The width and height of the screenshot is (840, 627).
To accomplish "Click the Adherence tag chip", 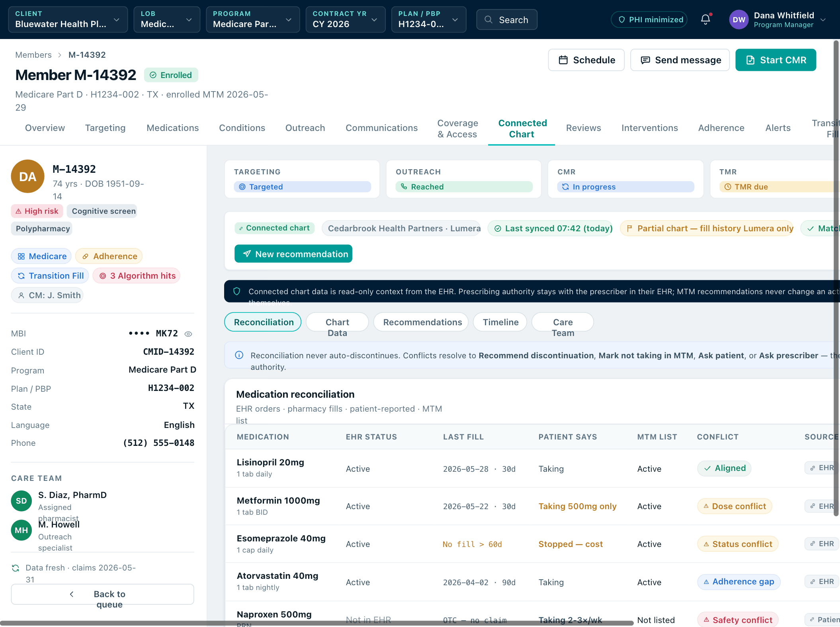I will click(109, 256).
